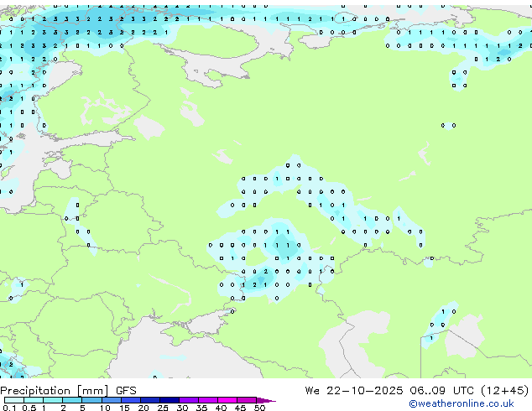Click the purple arrow tip beyond 50 mm
The image size is (532, 411).
tap(266, 400)
